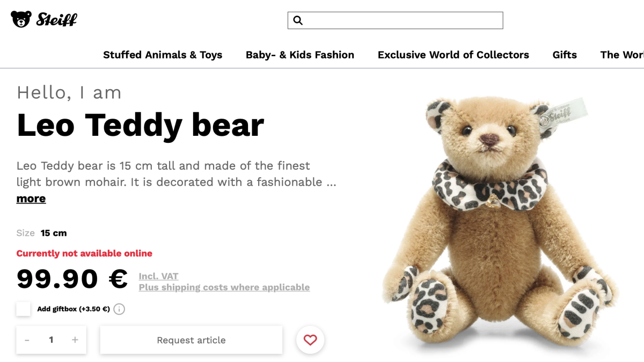Open the Gifts menu

(x=565, y=55)
